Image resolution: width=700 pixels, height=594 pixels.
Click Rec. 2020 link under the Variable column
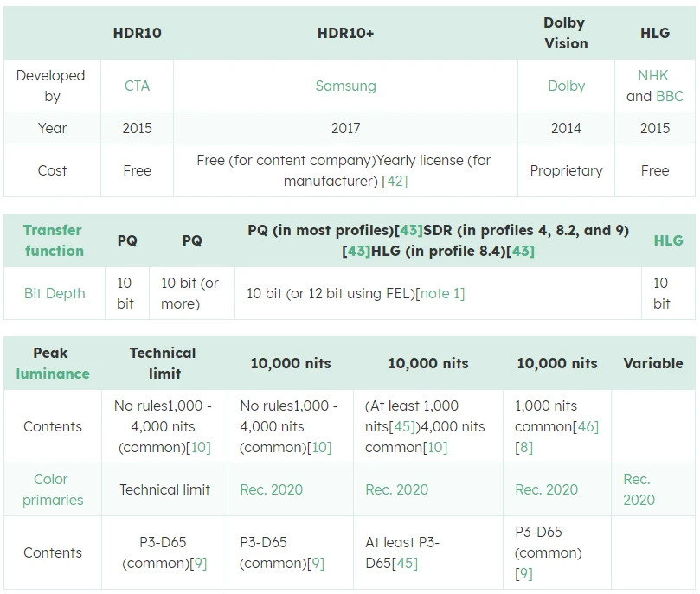click(639, 489)
